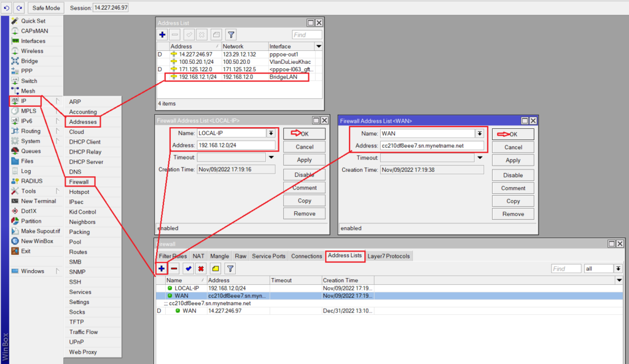Viewport: 629px width, 364px height.
Task: Click the Redo arrow icon in top toolbar
Action: tap(18, 7)
